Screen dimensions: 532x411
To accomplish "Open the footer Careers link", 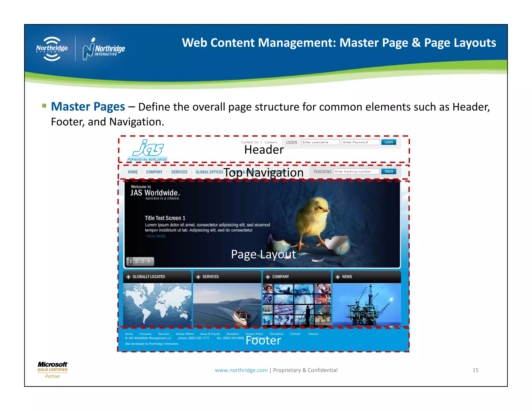I will pyautogui.click(x=313, y=334).
